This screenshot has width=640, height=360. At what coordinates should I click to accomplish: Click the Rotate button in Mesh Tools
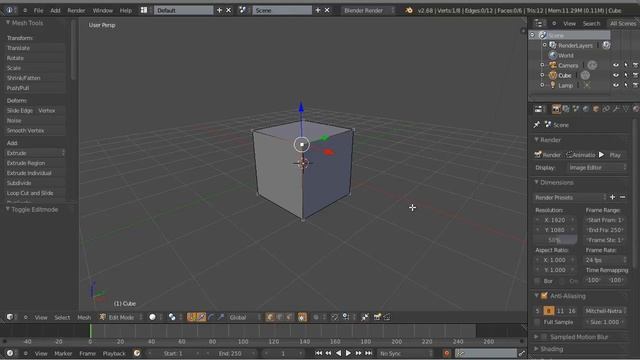(x=35, y=58)
